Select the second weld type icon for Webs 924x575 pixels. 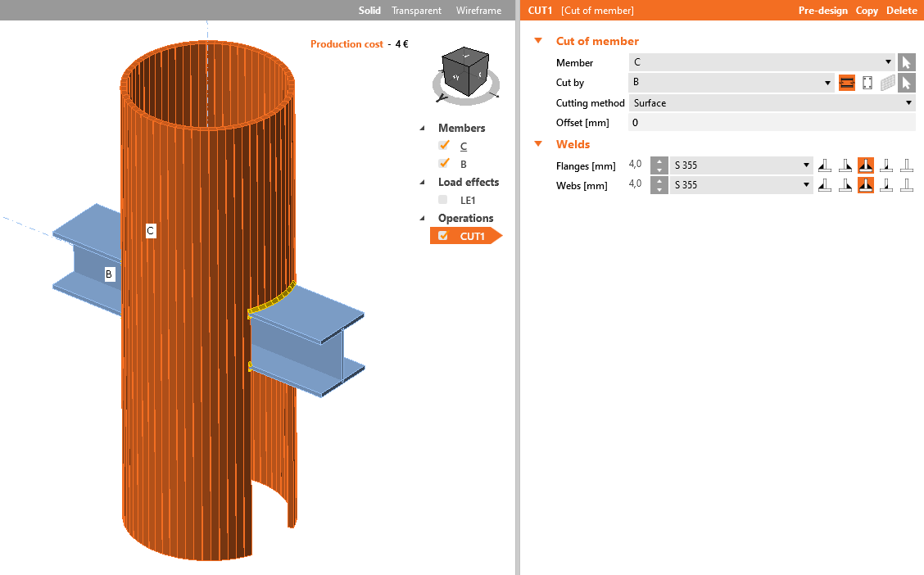pos(845,185)
